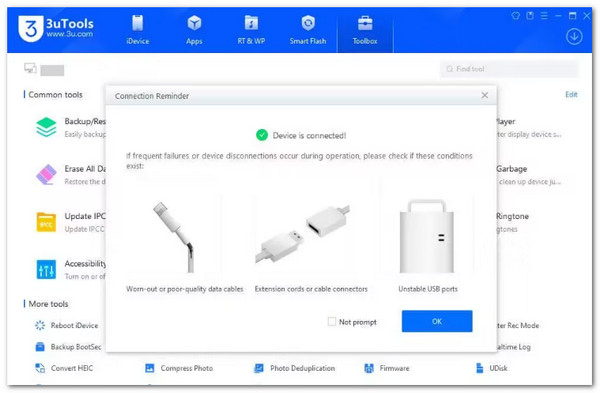Open the iDevice tab
Image resolution: width=600 pixels, height=393 pixels.
tap(137, 30)
